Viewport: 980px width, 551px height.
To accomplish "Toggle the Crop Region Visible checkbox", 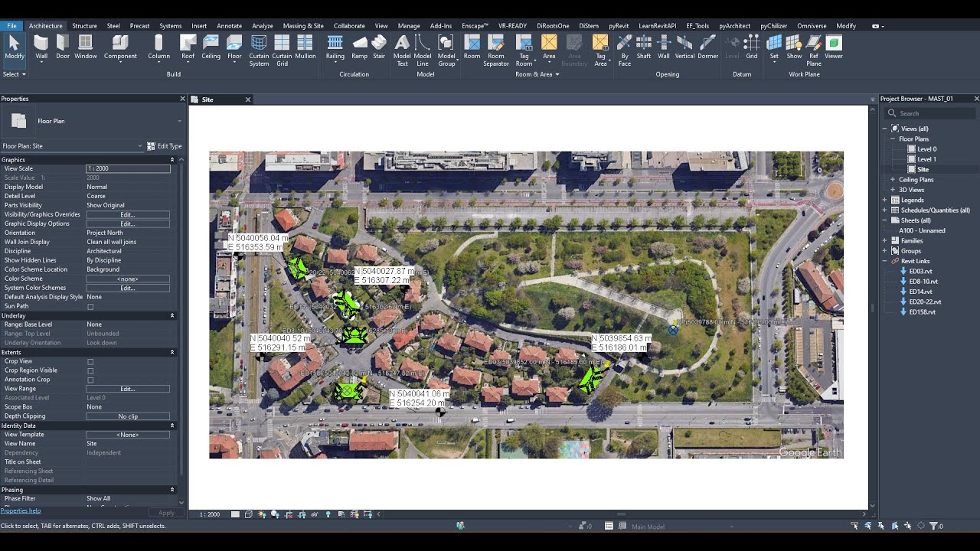I will pos(90,370).
